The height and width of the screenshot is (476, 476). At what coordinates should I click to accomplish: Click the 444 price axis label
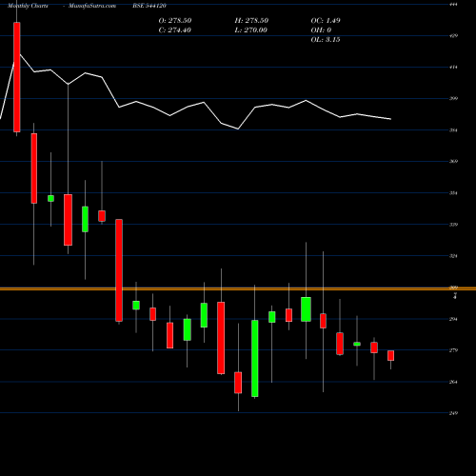pos(453,4)
